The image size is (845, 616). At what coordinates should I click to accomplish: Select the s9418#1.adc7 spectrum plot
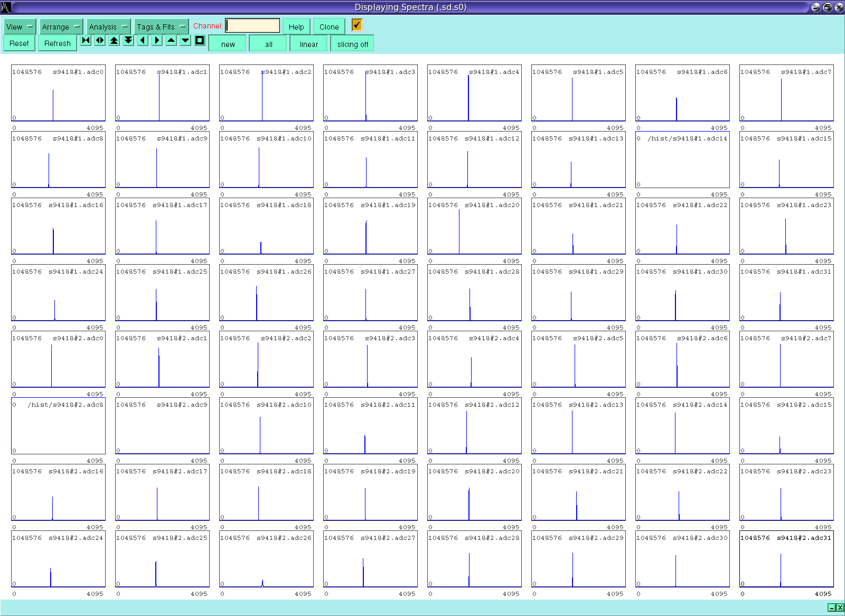point(786,93)
